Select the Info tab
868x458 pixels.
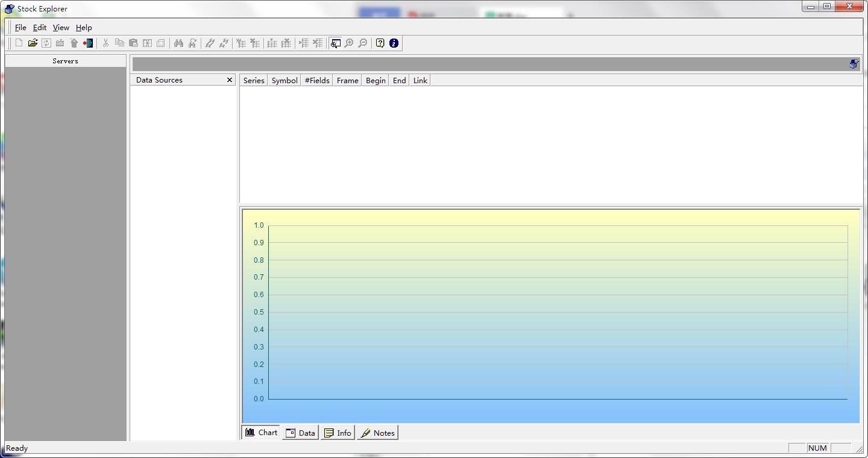[x=338, y=433]
